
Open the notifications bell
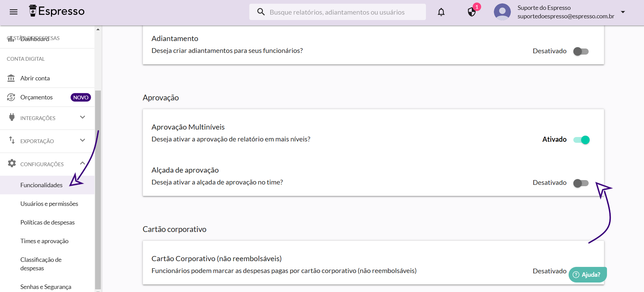pyautogui.click(x=441, y=12)
